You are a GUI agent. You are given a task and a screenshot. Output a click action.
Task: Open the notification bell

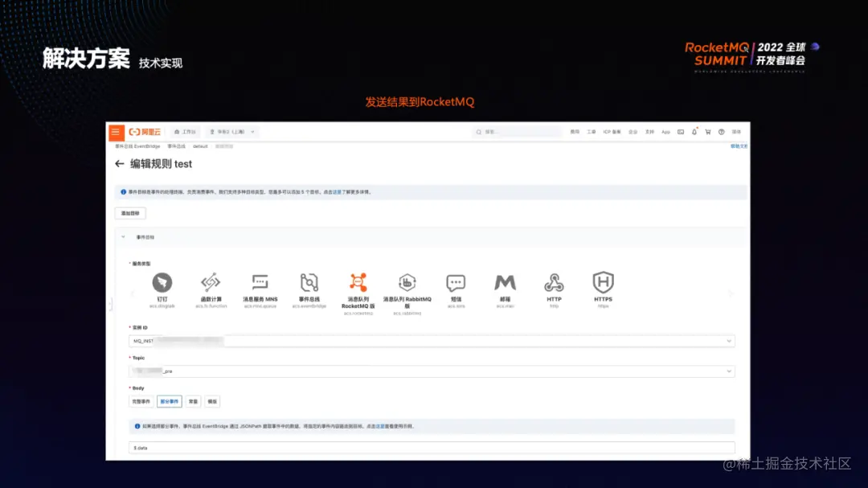(x=694, y=132)
